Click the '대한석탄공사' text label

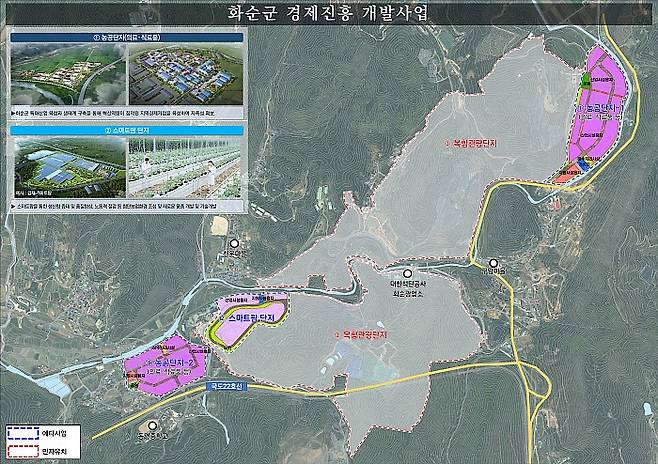pyautogui.click(x=407, y=285)
